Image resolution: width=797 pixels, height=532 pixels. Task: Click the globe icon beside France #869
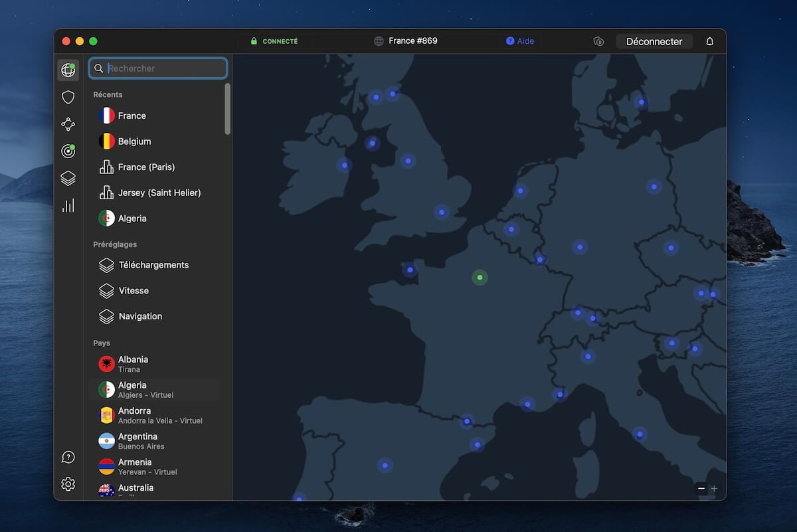click(x=379, y=41)
